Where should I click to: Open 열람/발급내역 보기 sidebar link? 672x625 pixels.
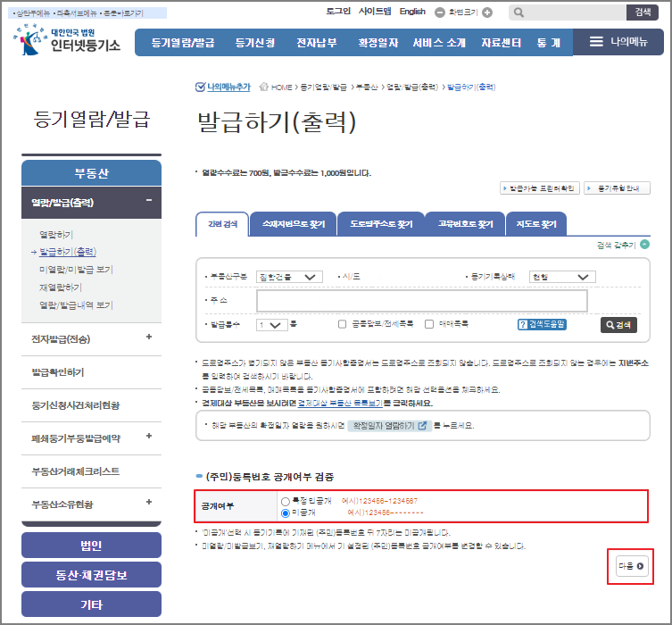coord(76,305)
